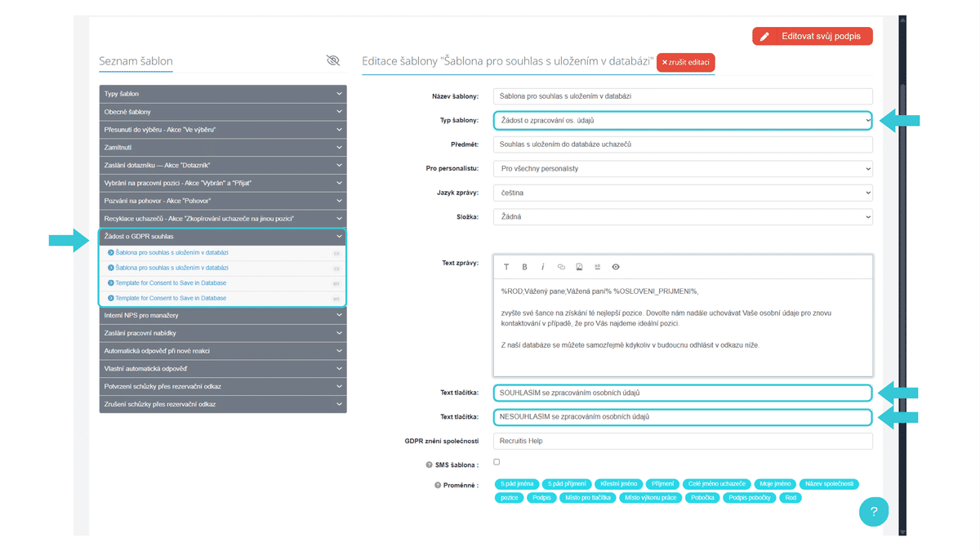Image resolution: width=980 pixels, height=551 pixels.
Task: Open the Složka dropdown
Action: tap(683, 217)
